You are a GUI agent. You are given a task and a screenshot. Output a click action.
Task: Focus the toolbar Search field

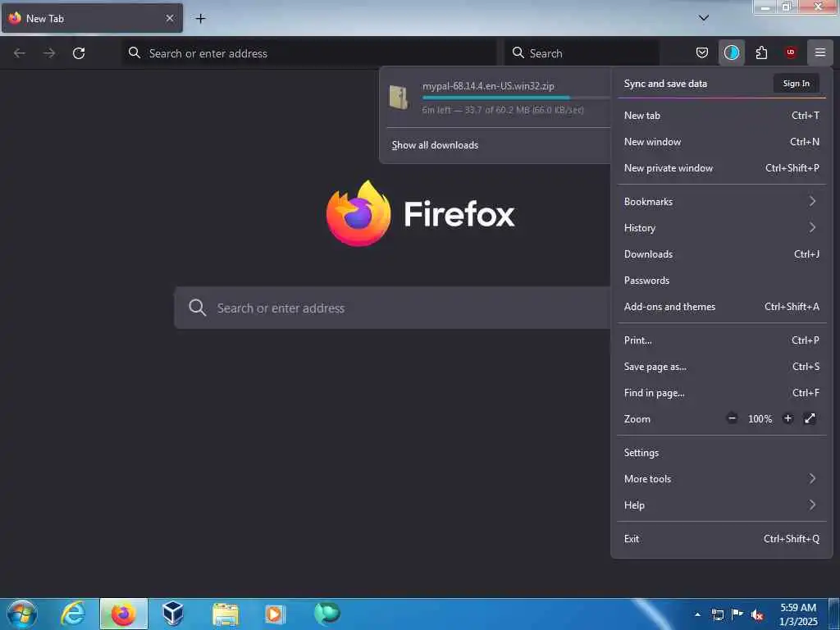(582, 53)
